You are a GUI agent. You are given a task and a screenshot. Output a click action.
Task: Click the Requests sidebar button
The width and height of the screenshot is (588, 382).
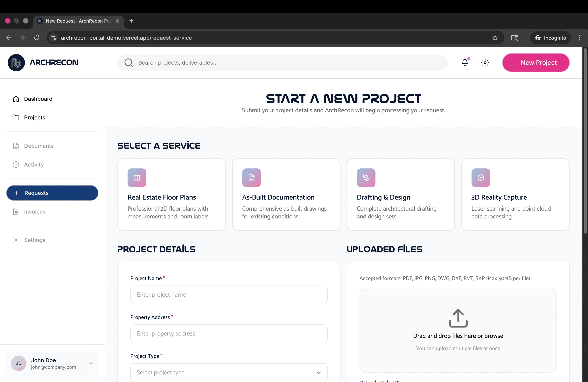pyautogui.click(x=52, y=193)
